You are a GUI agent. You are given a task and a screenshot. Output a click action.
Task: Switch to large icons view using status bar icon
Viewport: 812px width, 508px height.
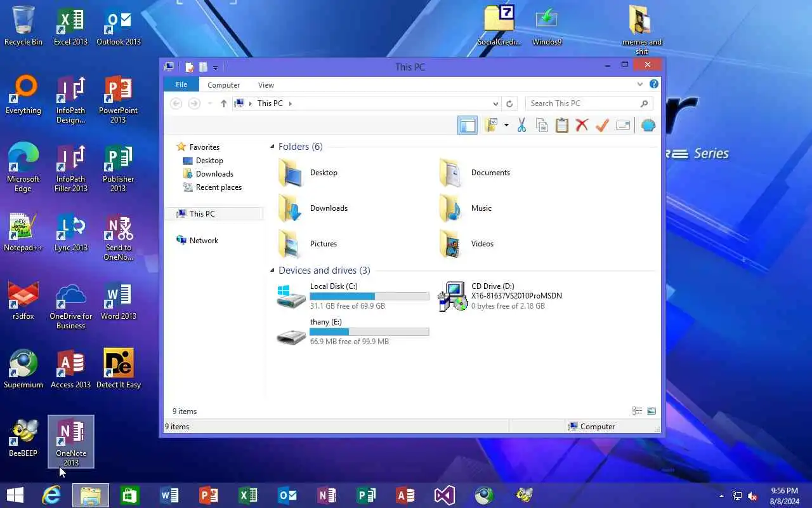coord(652,411)
